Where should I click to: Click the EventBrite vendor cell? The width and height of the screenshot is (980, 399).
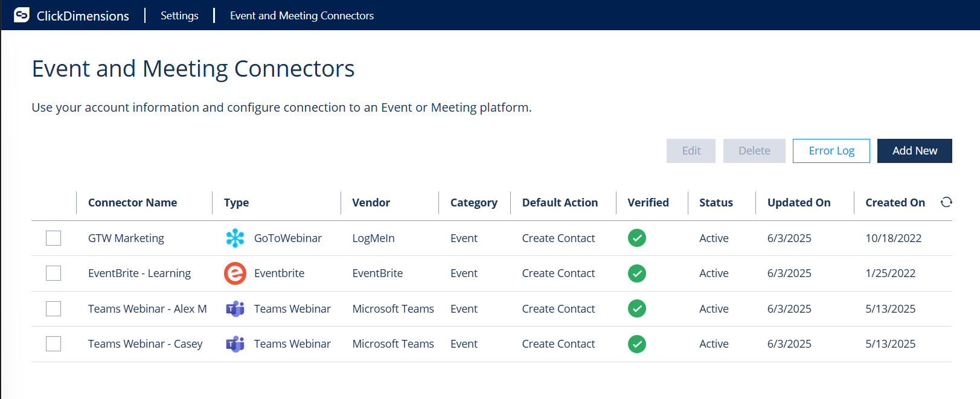[377, 273]
